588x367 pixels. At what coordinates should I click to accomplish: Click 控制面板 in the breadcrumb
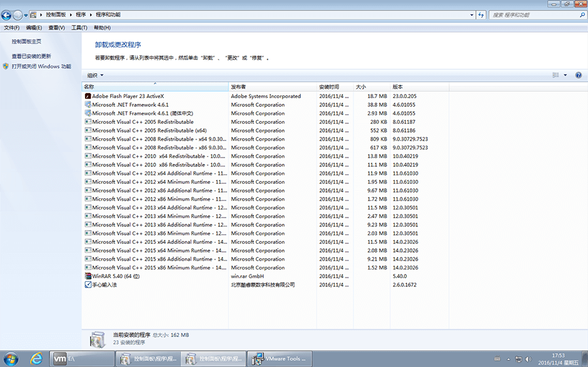pyautogui.click(x=56, y=15)
